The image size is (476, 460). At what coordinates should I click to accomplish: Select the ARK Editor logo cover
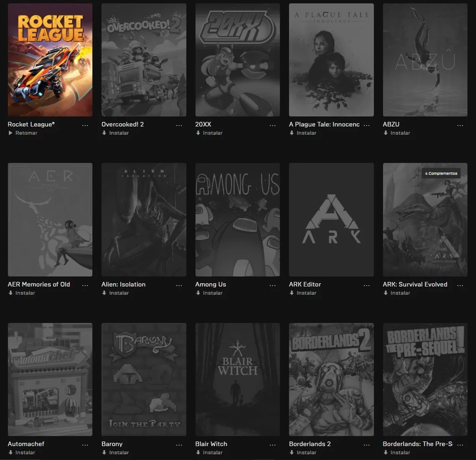331,220
